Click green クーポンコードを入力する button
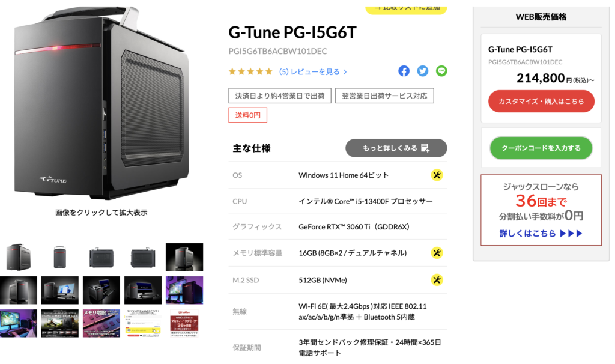The width and height of the screenshot is (615, 364). (541, 148)
